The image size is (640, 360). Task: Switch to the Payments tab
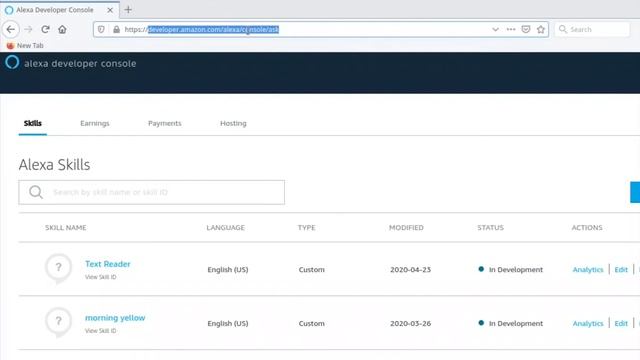tap(164, 123)
